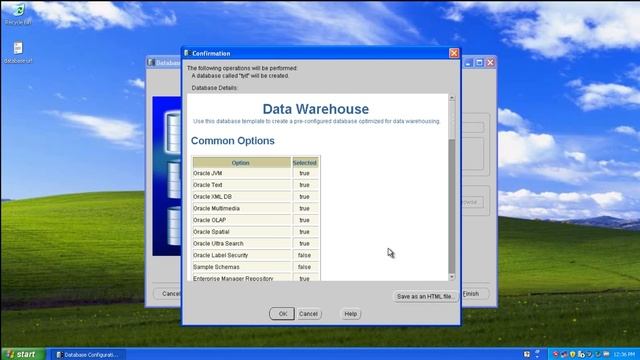Click the Confirmation dialog title bar icon
The height and width of the screenshot is (360, 640).
pyautogui.click(x=187, y=53)
